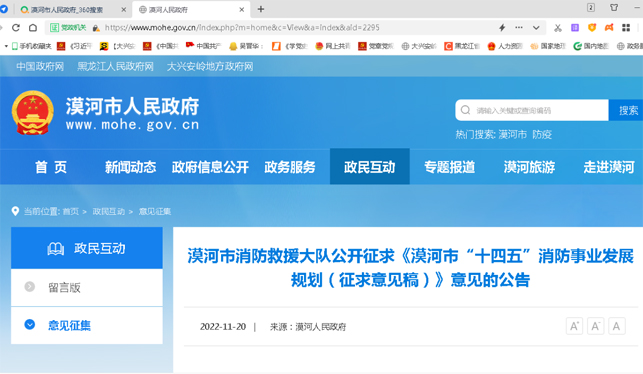
Task: Open 政民互动 navigation menu
Action: (369, 167)
